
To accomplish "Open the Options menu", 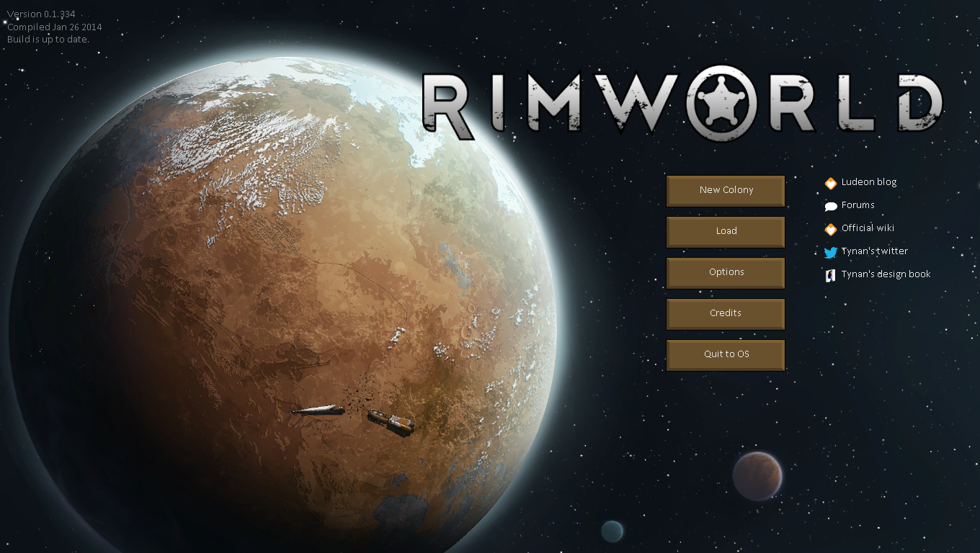I will pyautogui.click(x=726, y=272).
